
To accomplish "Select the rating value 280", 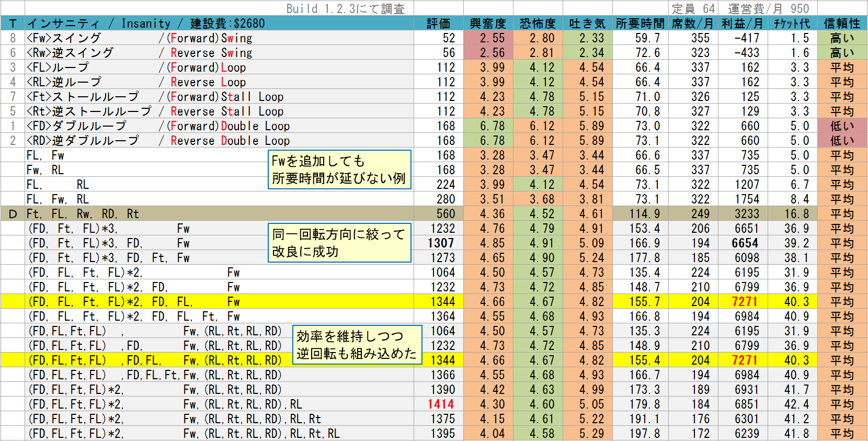I will click(x=446, y=199).
